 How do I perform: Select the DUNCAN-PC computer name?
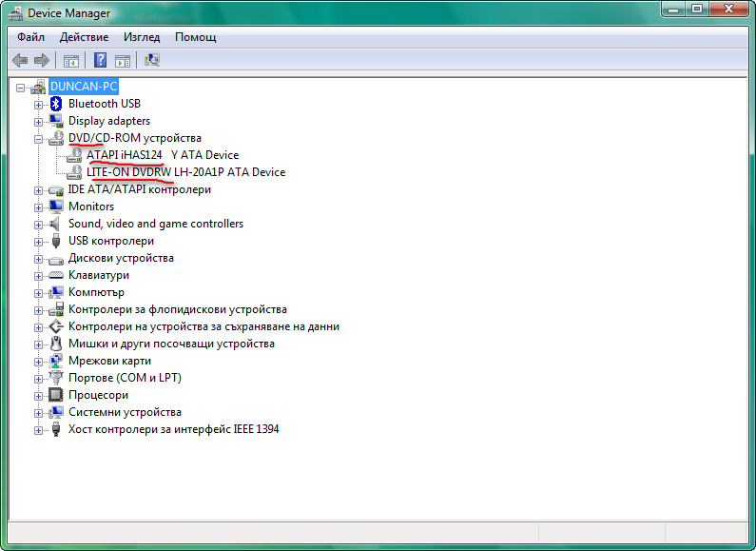[x=84, y=87]
